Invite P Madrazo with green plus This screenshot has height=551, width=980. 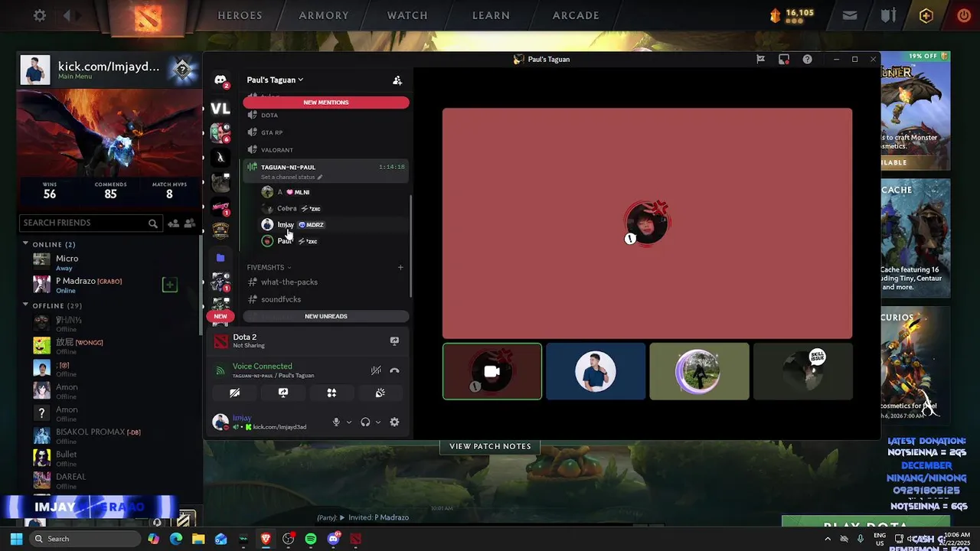170,285
